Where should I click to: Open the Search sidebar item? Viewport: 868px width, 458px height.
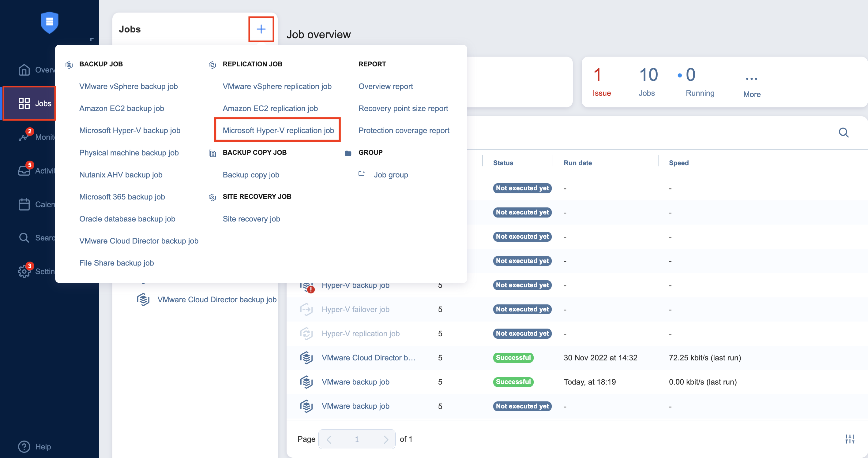point(36,238)
